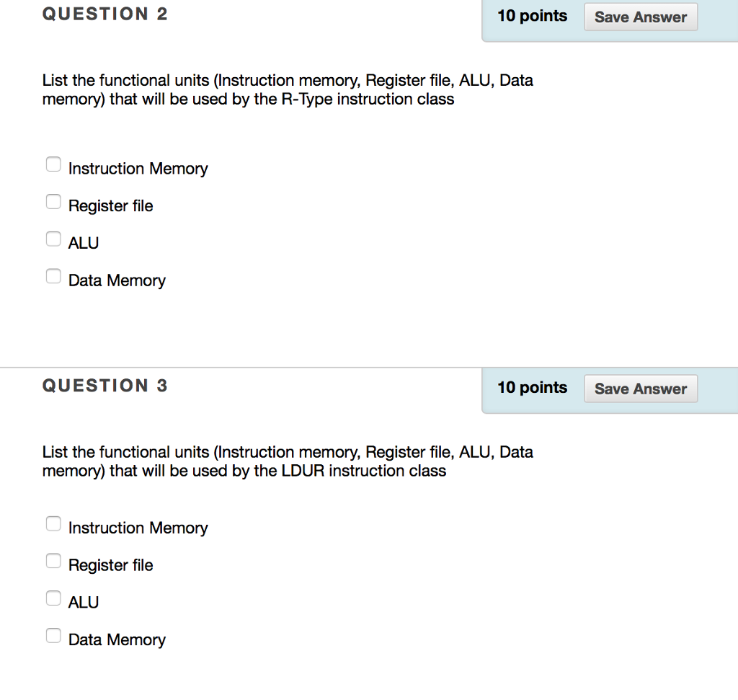Check the Register file option for Question 2

pyautogui.click(x=53, y=201)
